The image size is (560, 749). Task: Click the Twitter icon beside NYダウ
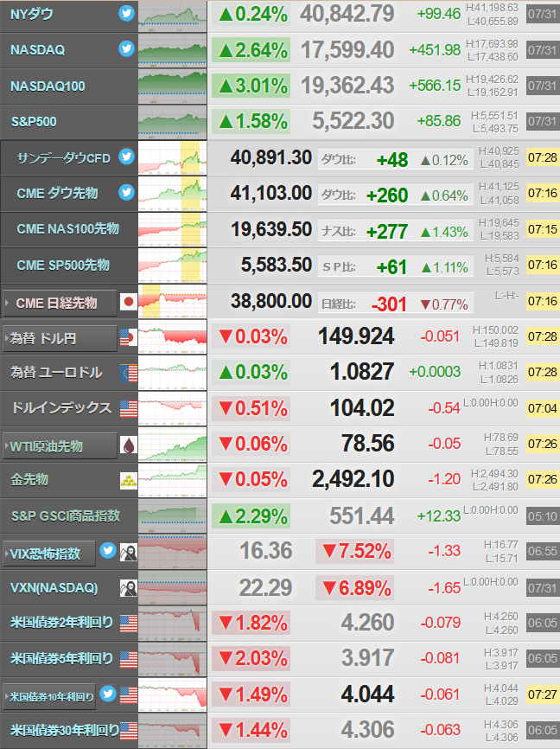pyautogui.click(x=126, y=13)
